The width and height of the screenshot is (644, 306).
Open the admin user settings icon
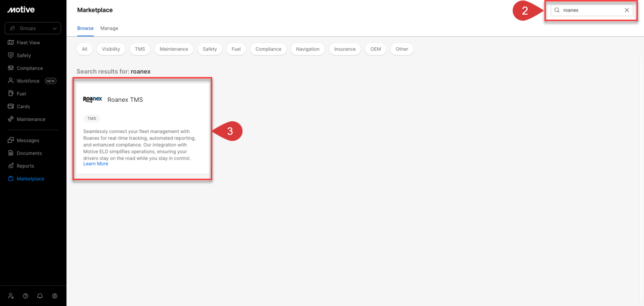tap(11, 296)
